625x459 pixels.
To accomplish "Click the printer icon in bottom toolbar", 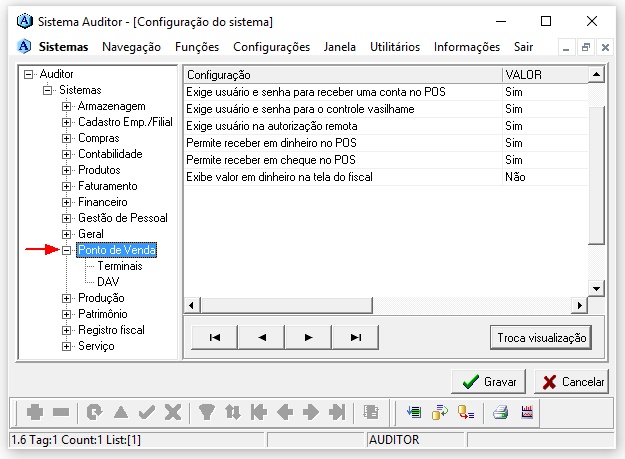I will click(501, 412).
